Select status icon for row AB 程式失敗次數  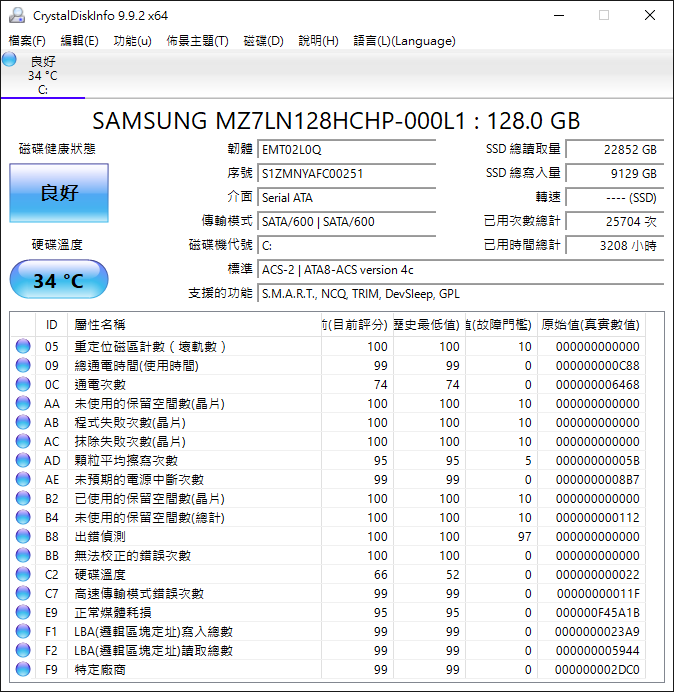23,422
